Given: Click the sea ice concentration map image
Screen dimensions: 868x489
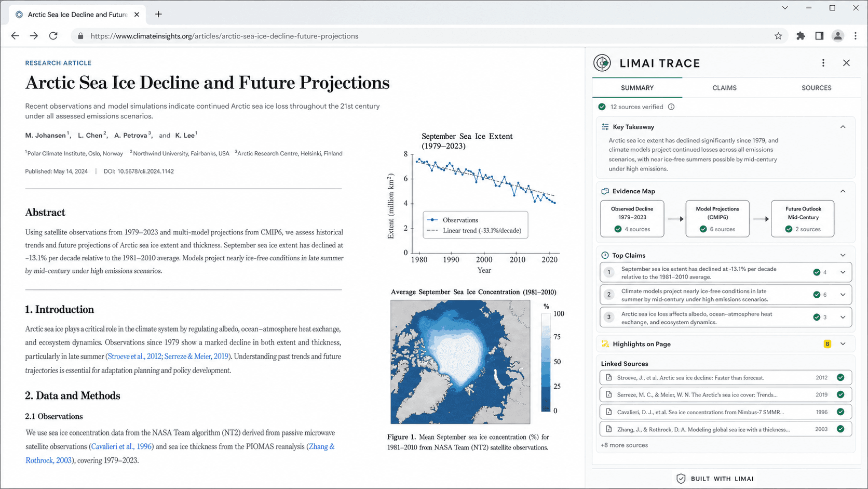Looking at the screenshot, I should point(460,362).
